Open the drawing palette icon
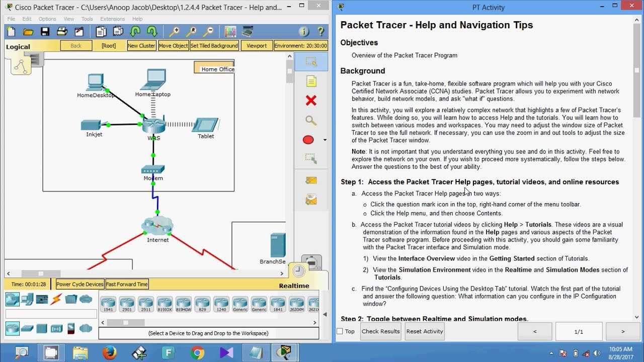 coord(230,32)
